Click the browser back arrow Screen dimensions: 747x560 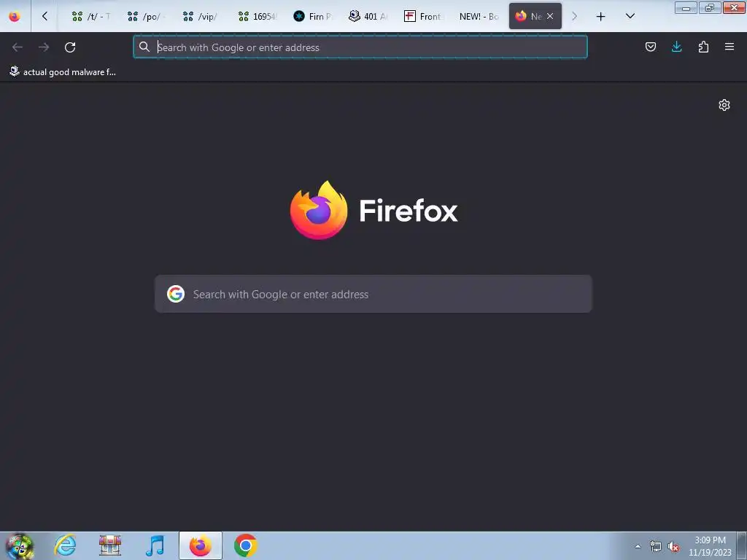tap(18, 47)
